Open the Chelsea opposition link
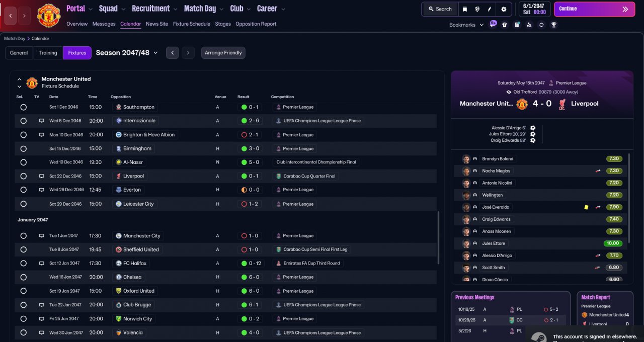The height and width of the screenshot is (342, 644). click(129, 277)
